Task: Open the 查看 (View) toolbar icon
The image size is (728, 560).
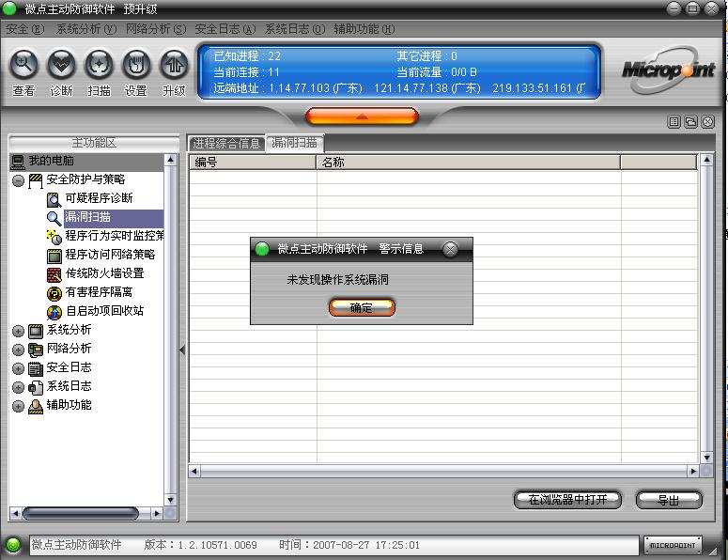Action: click(x=23, y=64)
